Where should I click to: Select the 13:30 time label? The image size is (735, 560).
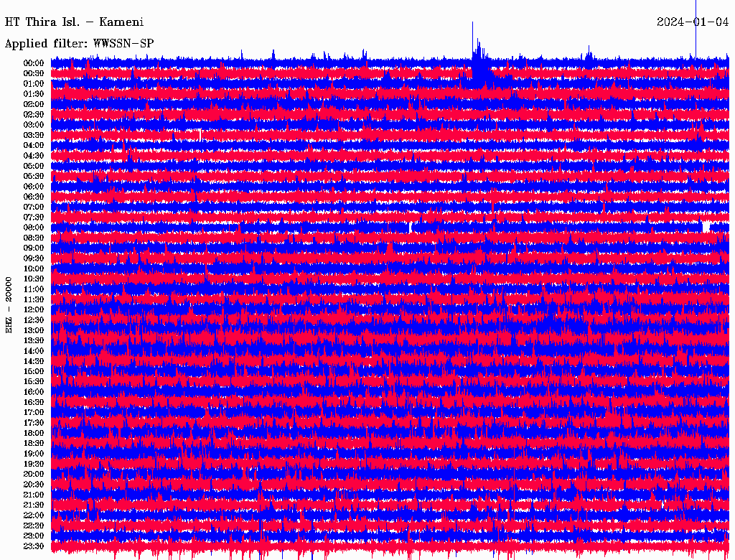coord(34,341)
